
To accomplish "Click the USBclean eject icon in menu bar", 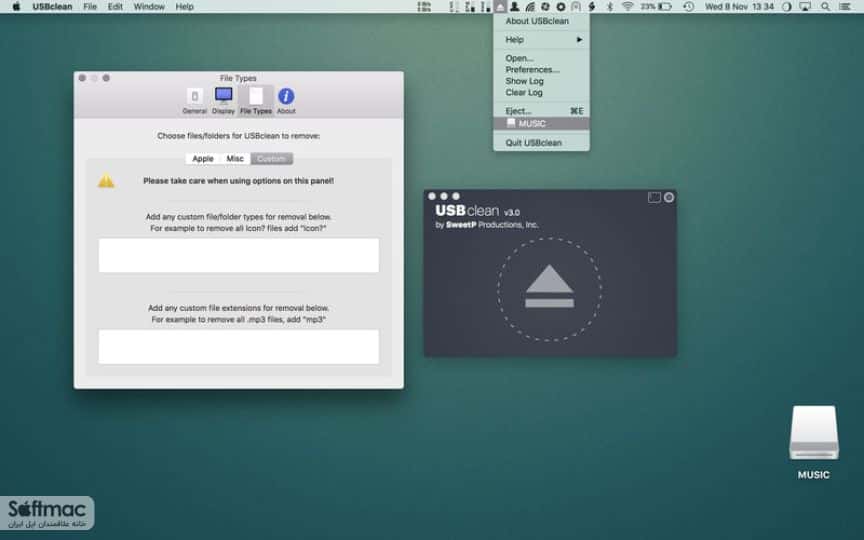I will [x=500, y=7].
